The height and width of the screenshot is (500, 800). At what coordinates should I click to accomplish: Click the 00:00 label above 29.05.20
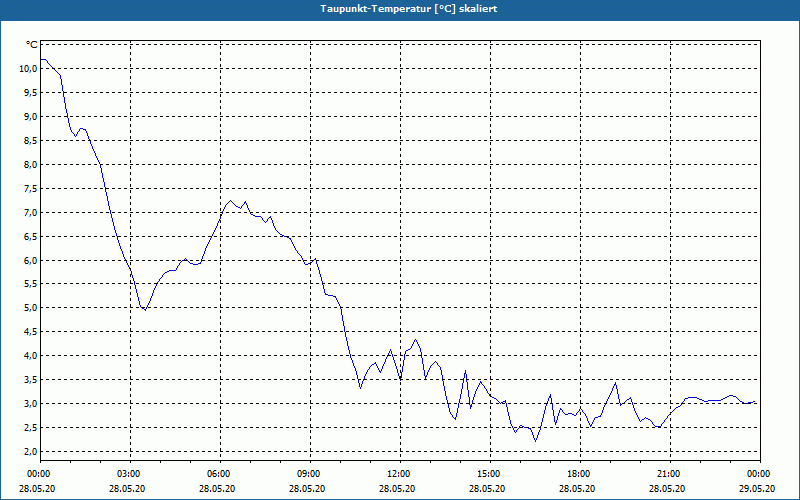[760, 474]
